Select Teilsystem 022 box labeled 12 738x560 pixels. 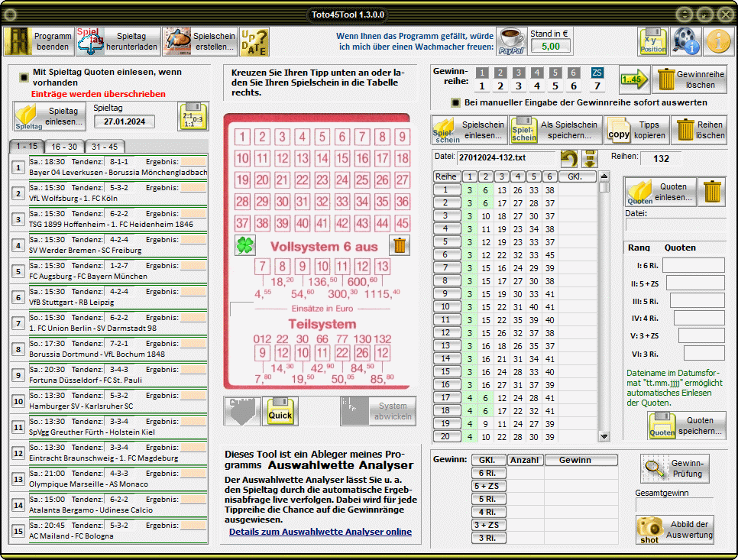pyautogui.click(x=283, y=353)
